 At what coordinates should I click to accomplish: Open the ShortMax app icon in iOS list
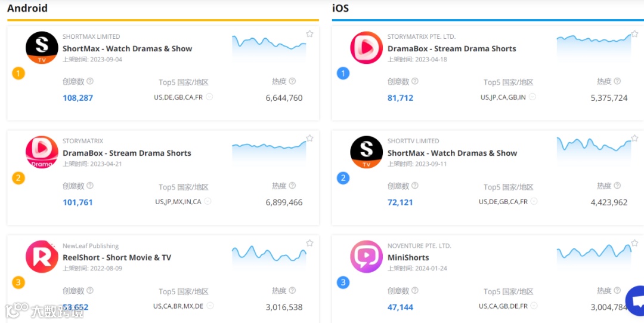coord(366,152)
